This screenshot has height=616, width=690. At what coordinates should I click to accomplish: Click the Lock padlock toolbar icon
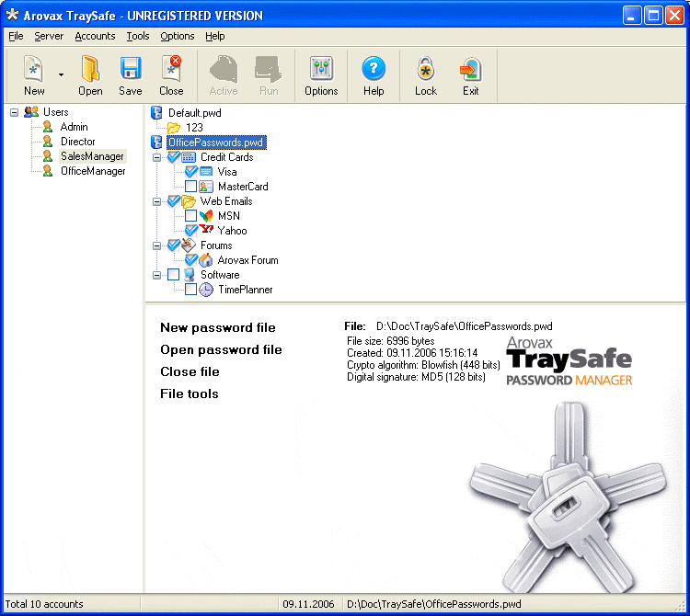[x=426, y=69]
